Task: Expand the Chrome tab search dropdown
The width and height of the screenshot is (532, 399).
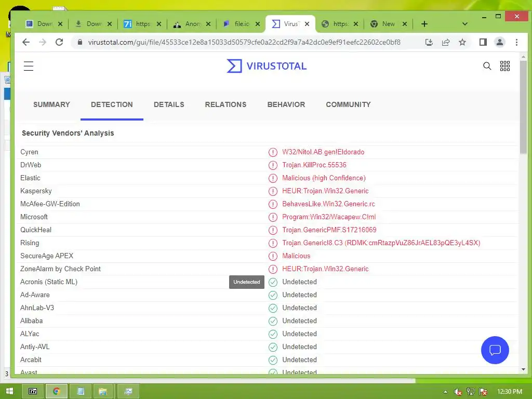Action: pyautogui.click(x=465, y=24)
